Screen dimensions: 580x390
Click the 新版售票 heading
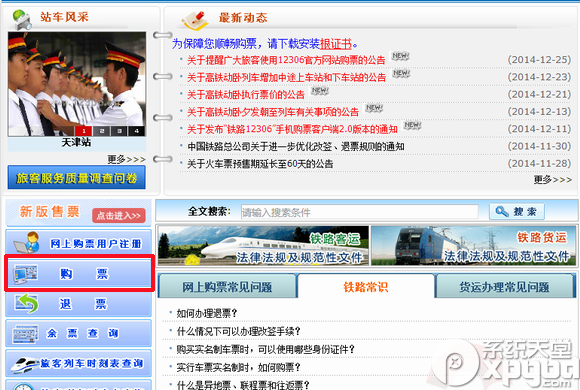click(50, 212)
